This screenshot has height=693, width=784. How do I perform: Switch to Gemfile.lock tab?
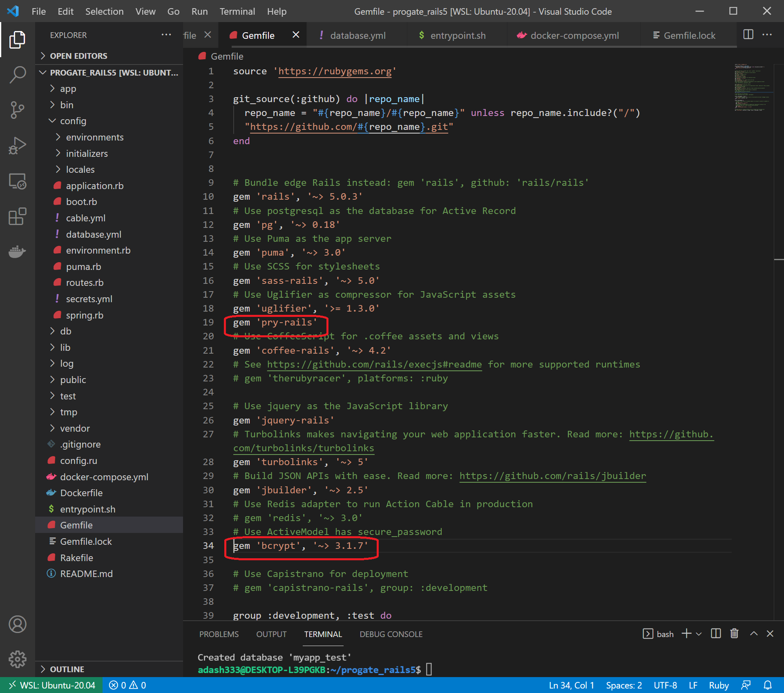tap(689, 36)
